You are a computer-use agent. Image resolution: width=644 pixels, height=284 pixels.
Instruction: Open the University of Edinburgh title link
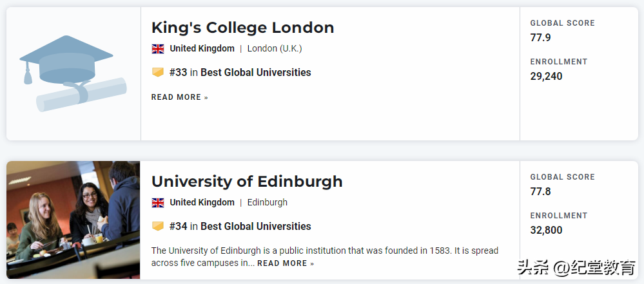coord(247,182)
